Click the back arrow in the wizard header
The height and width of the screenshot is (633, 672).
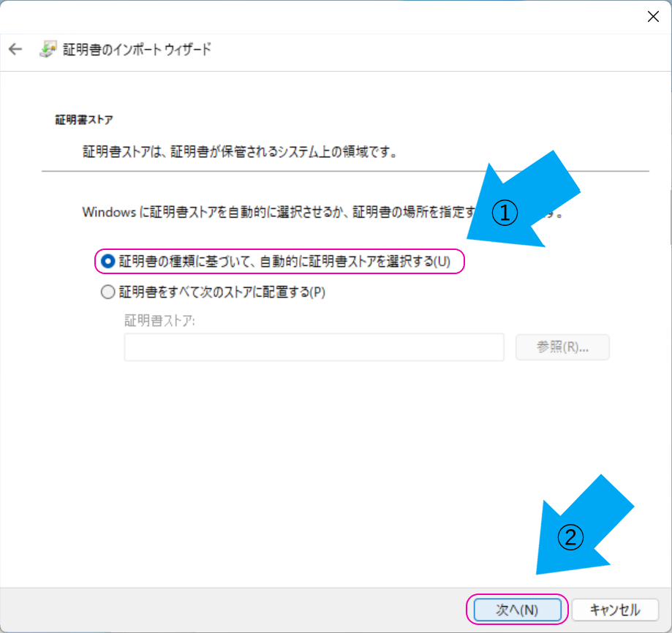click(x=15, y=49)
